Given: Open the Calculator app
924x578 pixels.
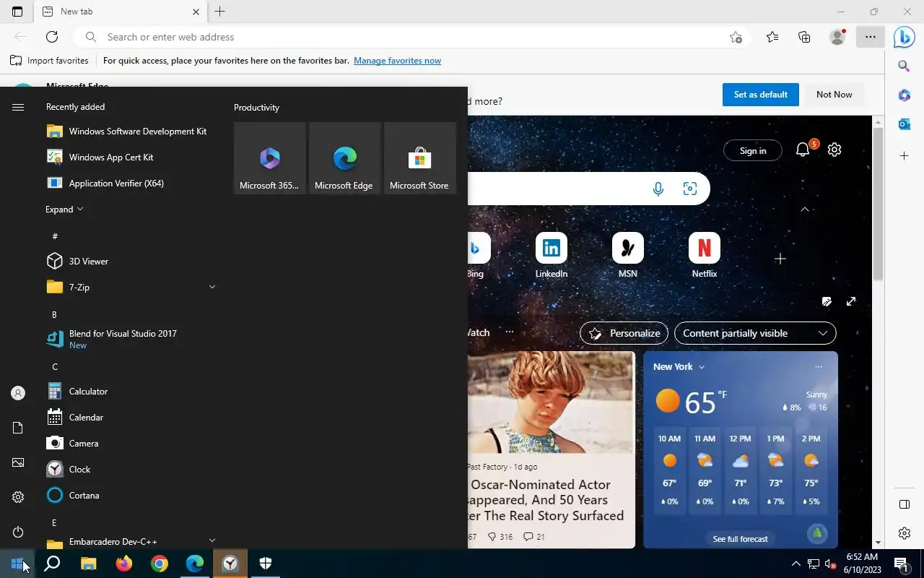Looking at the screenshot, I should click(x=131, y=392).
